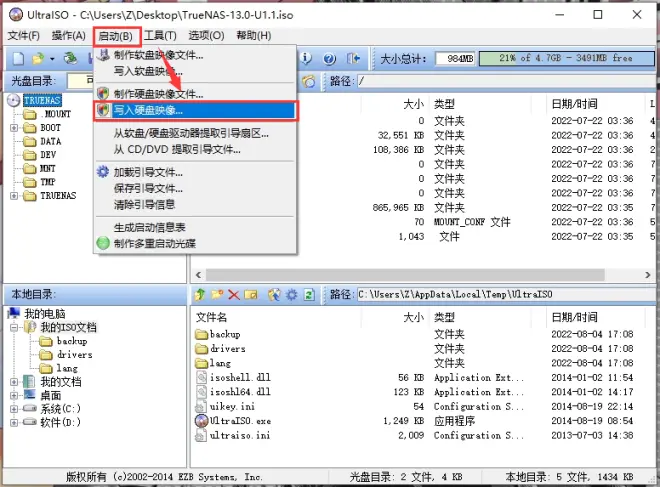Image resolution: width=660 pixels, height=487 pixels.
Task: Select 制作硬盘映像文件... menu entry
Action: pos(196,93)
